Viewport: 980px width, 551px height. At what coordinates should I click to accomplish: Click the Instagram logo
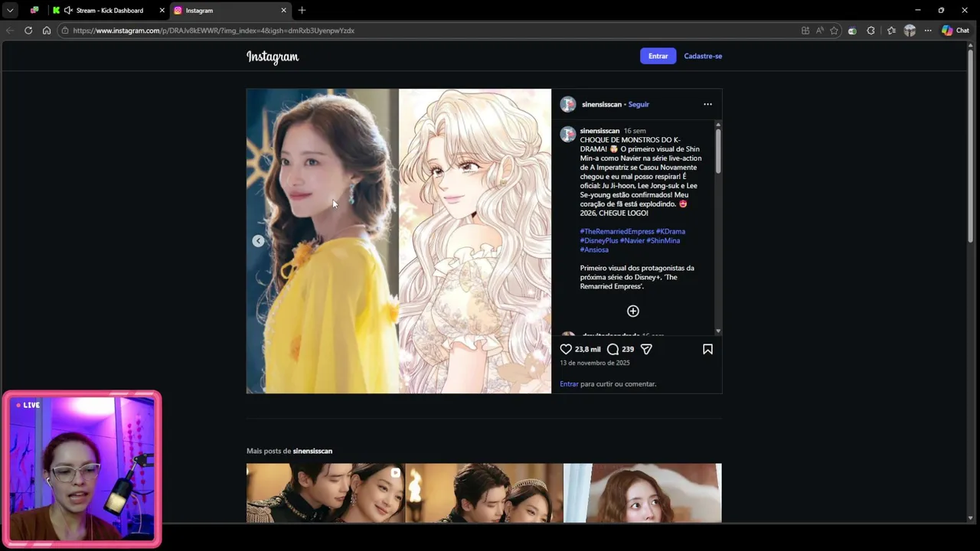pos(273,57)
